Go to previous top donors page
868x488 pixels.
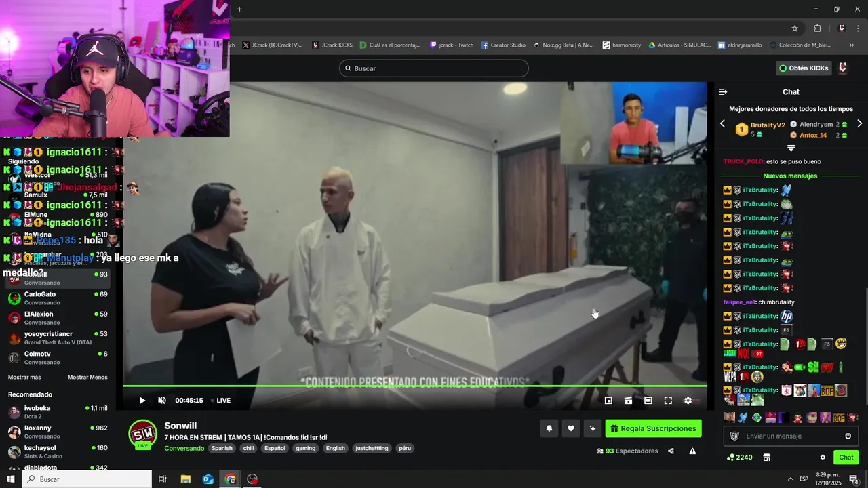point(722,124)
